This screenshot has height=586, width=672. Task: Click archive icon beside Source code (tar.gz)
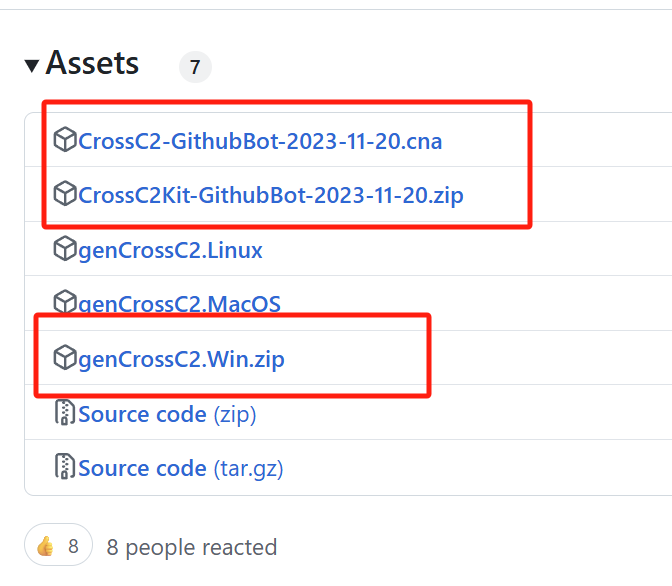pyautogui.click(x=65, y=466)
